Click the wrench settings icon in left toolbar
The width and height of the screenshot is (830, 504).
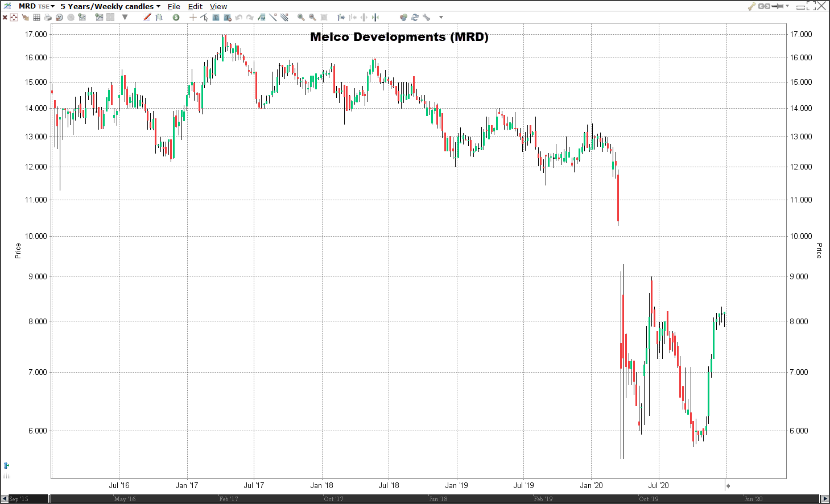426,17
